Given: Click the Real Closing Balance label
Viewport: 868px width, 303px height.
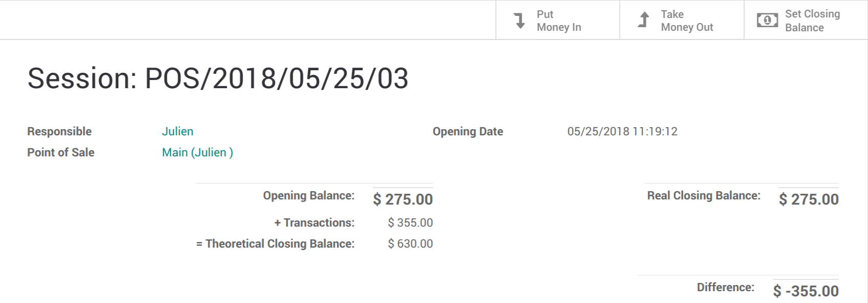Looking at the screenshot, I should pos(703,195).
